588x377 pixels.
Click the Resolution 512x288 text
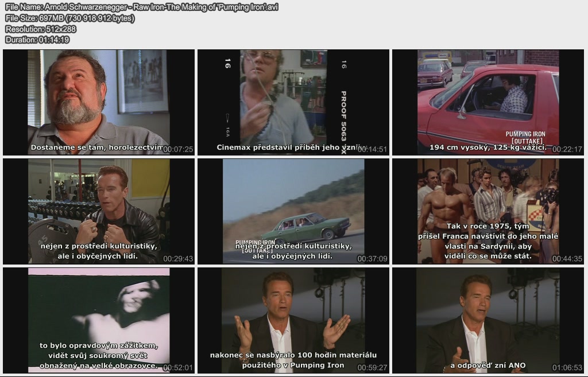click(40, 29)
